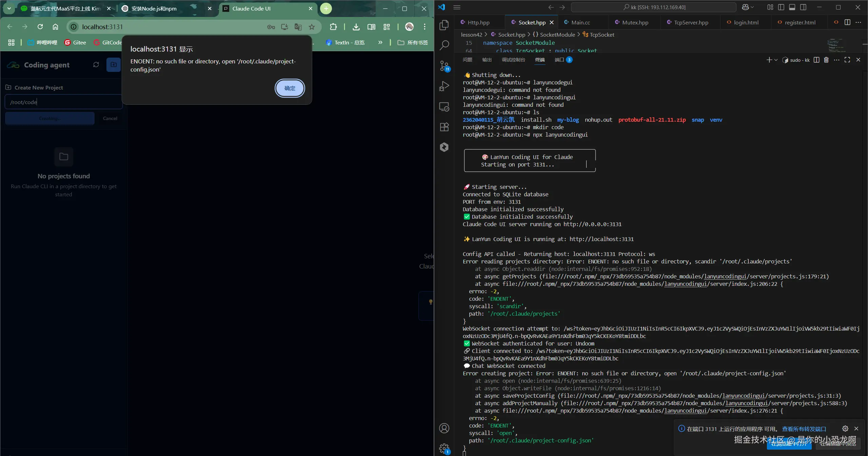
Task: Switch to Main.cc editor tab
Action: 580,22
